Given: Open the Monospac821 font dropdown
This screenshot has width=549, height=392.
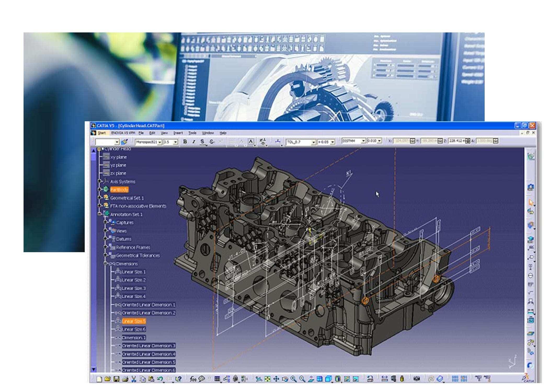Looking at the screenshot, I should click(160, 142).
